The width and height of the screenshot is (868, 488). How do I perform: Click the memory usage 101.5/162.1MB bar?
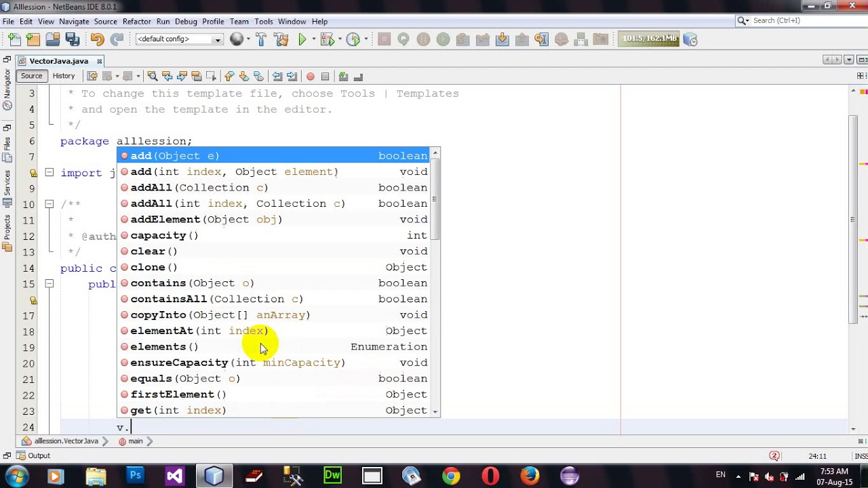649,39
